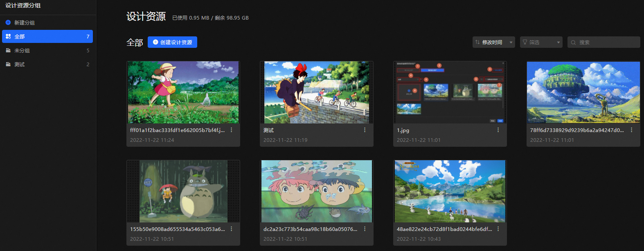Click file name 155b50e9008ad655534a5463c053a6...

click(x=178, y=229)
